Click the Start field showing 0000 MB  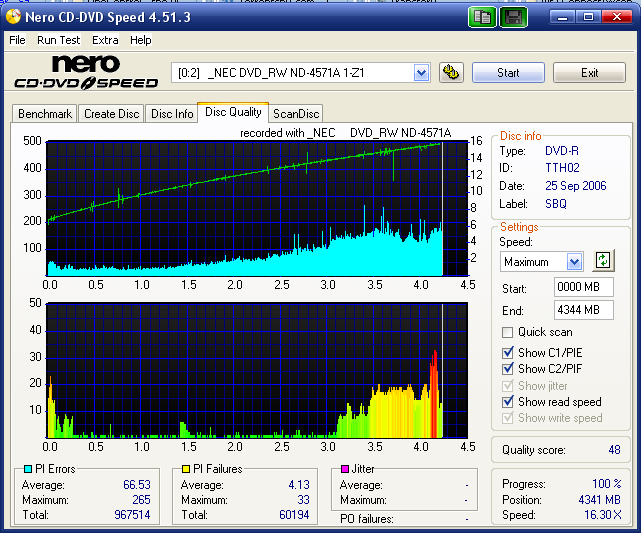point(583,287)
